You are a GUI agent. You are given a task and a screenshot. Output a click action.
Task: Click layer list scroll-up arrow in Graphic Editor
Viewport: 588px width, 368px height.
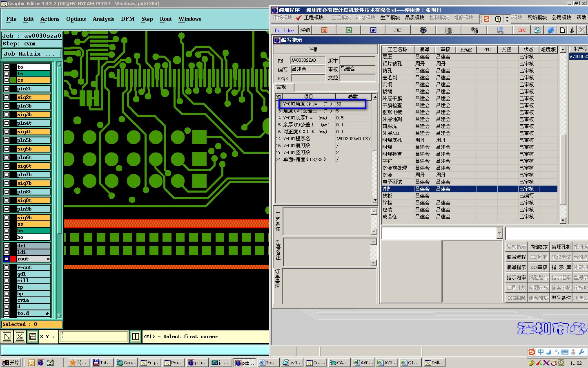(59, 64)
